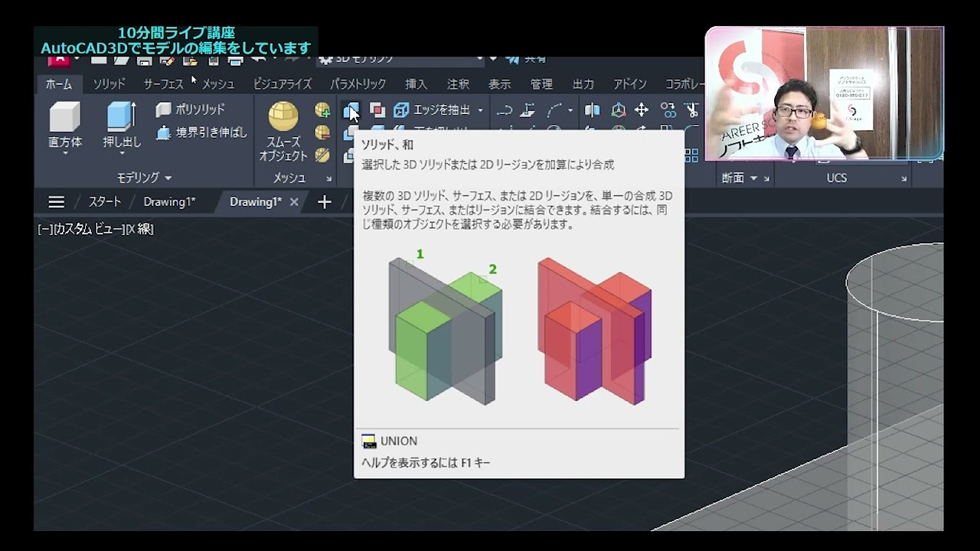Switch to the サーフェス ribbon tab
The height and width of the screenshot is (551, 980).
click(x=164, y=84)
